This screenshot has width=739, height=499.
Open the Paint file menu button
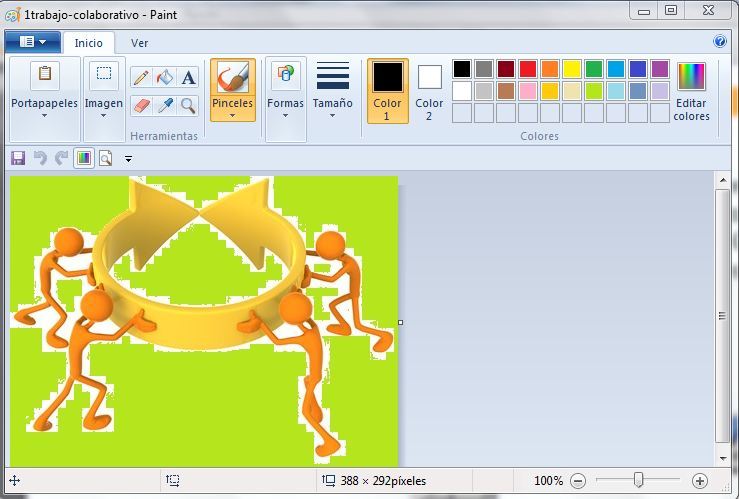[32, 42]
